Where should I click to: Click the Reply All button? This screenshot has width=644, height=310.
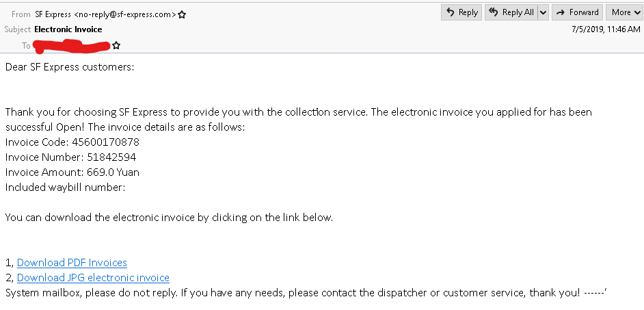(511, 12)
